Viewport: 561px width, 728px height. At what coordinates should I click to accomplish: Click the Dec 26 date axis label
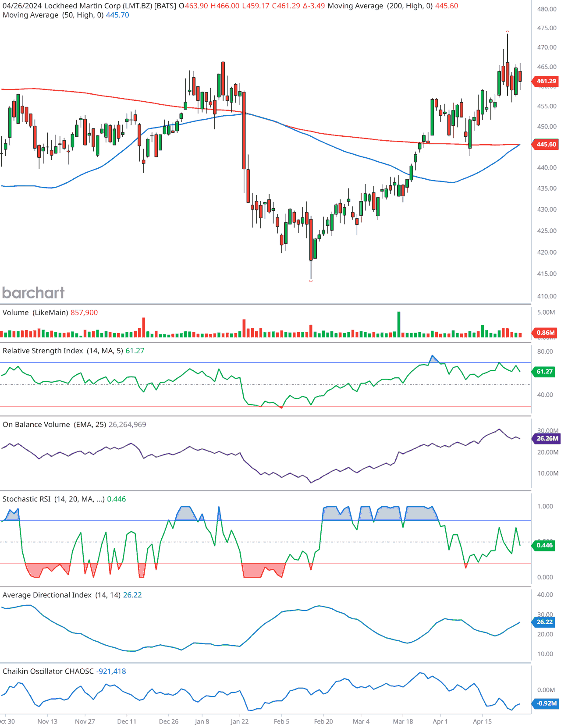[x=169, y=721]
